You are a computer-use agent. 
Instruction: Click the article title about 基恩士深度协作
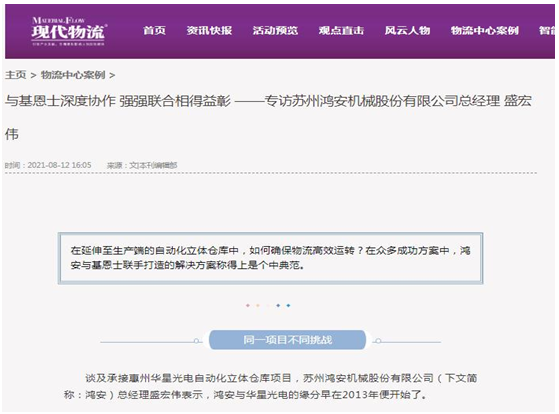268,117
